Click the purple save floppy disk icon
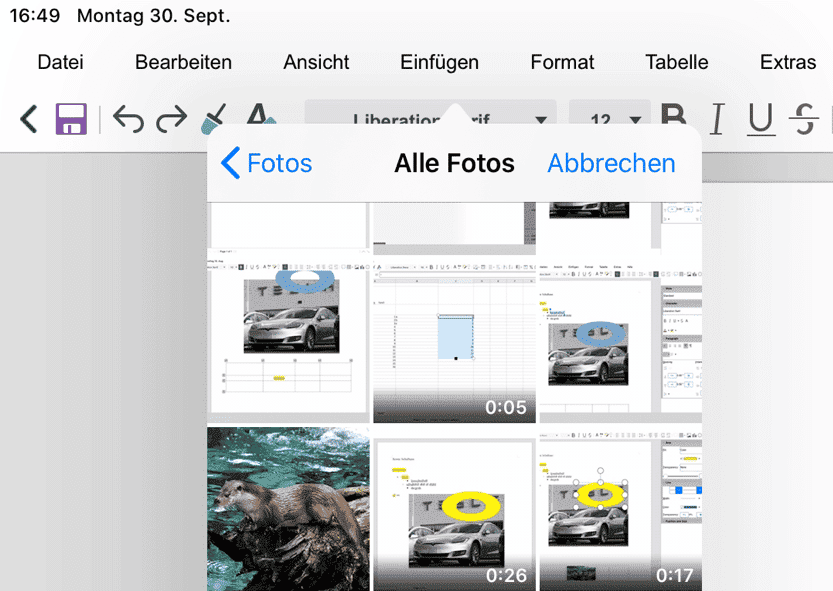833x591 pixels. tap(71, 119)
